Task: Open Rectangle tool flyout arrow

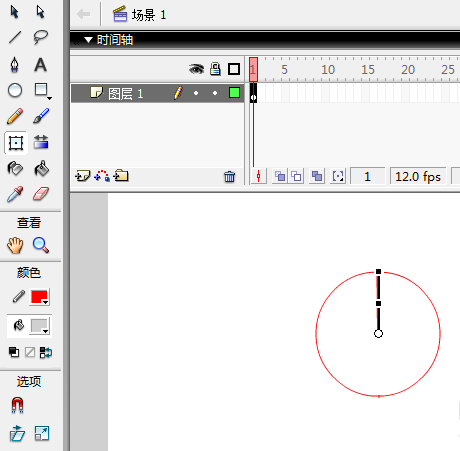Action: tap(49, 98)
